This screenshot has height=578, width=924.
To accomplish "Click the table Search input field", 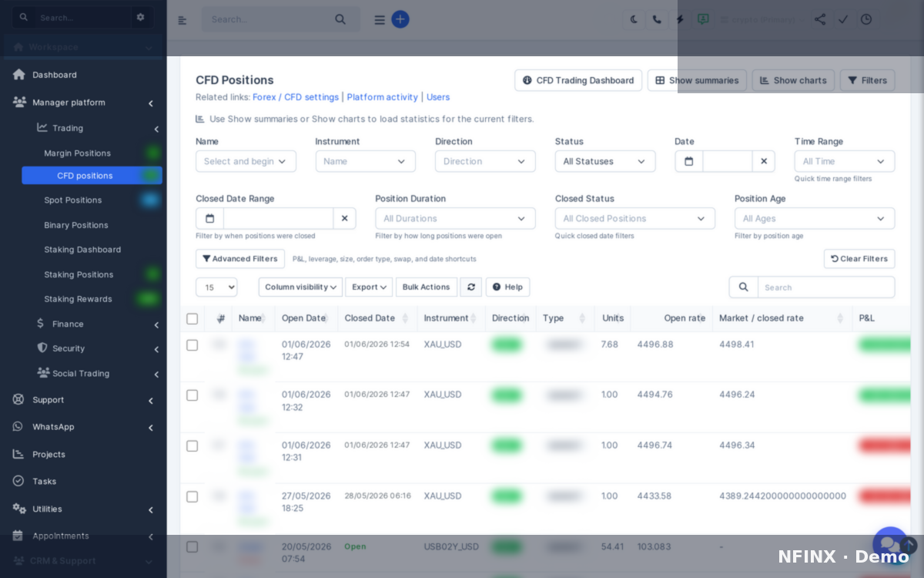I will tap(826, 287).
